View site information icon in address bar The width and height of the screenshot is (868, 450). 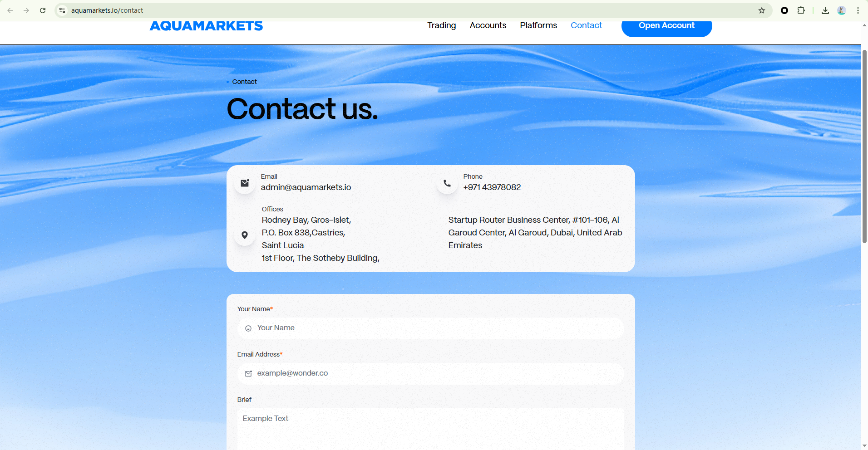click(62, 10)
